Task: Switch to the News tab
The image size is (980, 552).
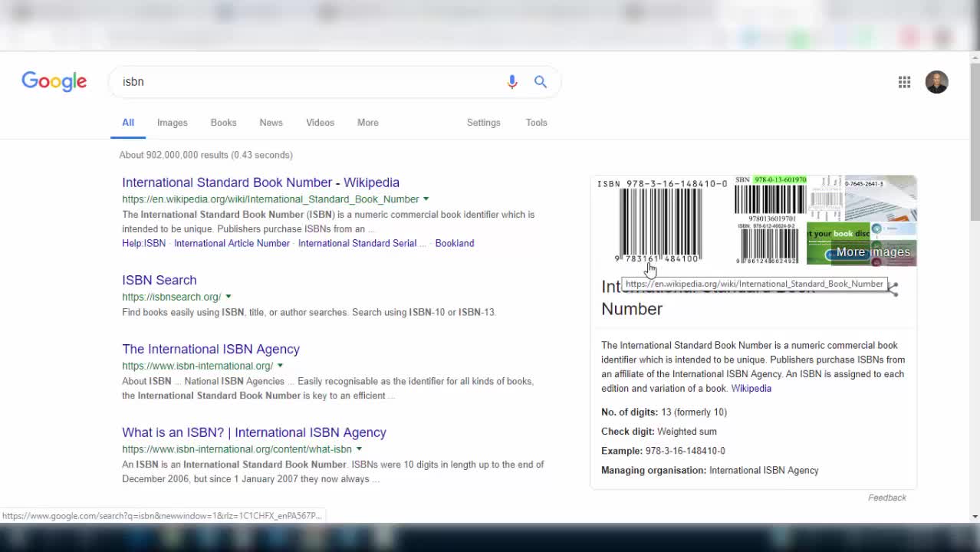Action: (x=271, y=123)
